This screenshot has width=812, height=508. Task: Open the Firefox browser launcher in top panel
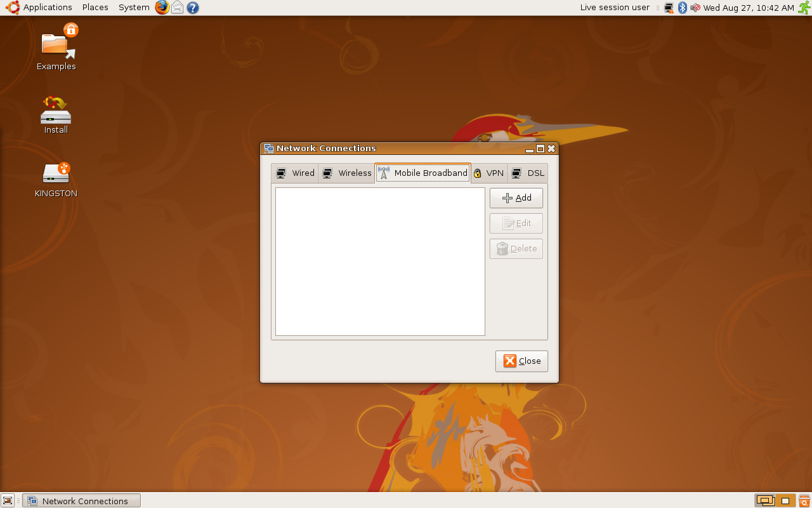tap(162, 8)
